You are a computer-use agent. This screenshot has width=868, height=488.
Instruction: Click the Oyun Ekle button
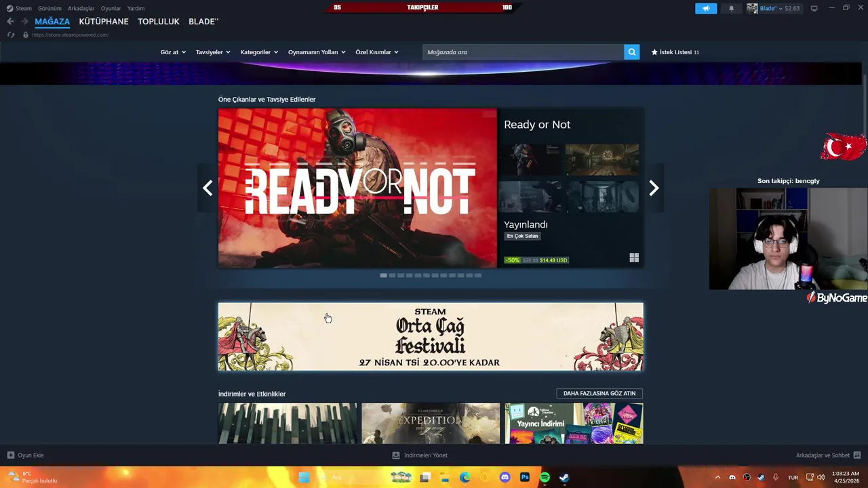coord(26,455)
